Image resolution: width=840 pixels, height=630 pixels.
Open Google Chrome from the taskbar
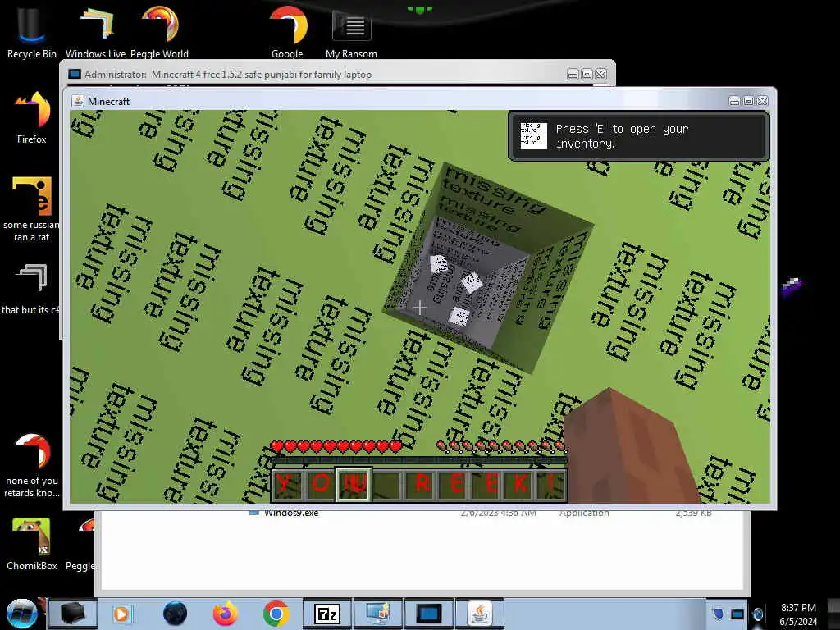(276, 614)
